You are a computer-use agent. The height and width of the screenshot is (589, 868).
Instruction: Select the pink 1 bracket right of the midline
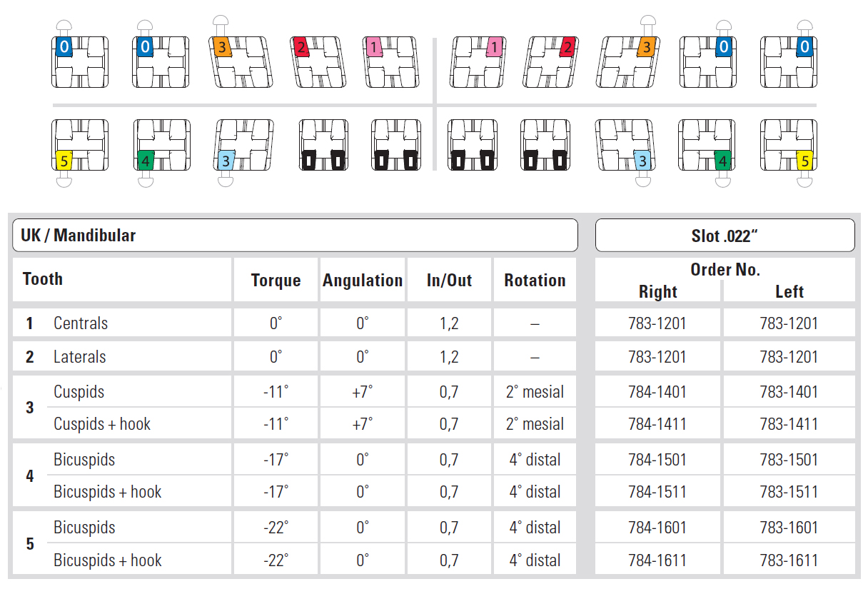click(x=478, y=61)
